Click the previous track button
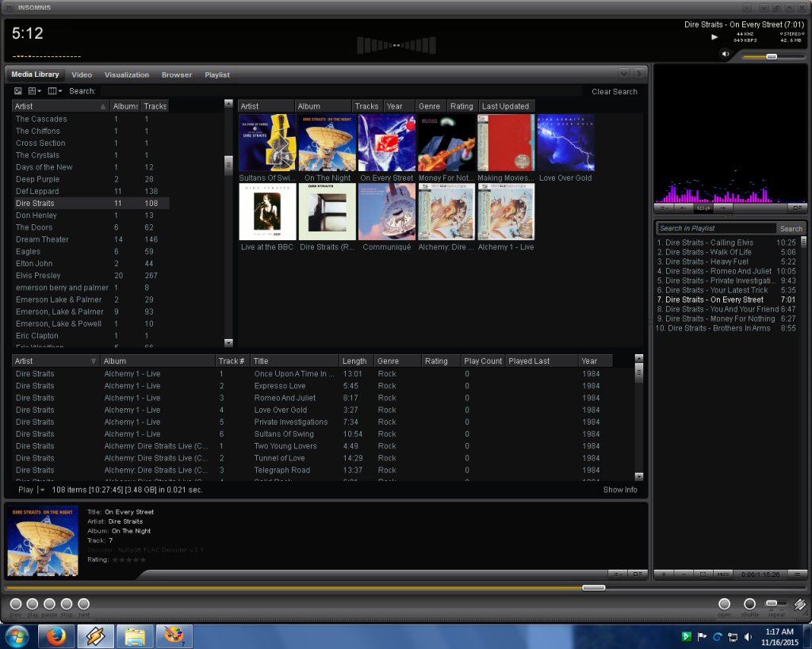This screenshot has width=812, height=649. [x=16, y=604]
